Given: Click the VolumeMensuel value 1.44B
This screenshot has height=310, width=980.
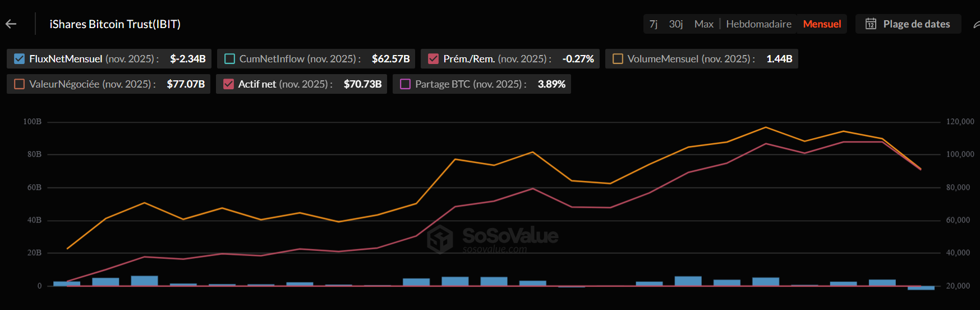Looking at the screenshot, I should (x=779, y=58).
